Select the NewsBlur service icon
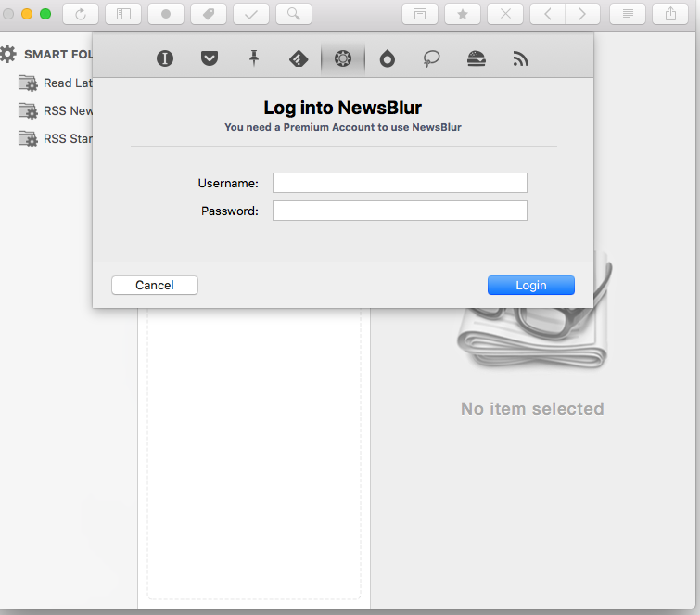This screenshot has height=615, width=700. (343, 58)
